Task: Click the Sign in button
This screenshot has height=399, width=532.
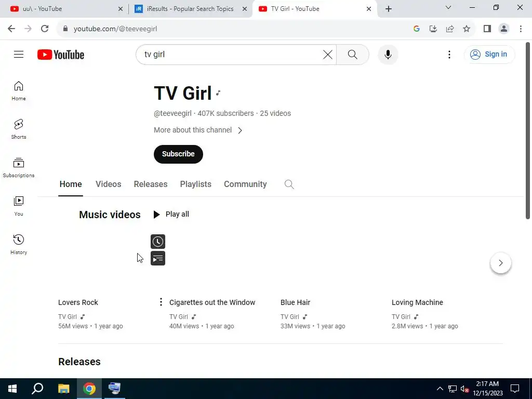Action: tap(489, 54)
